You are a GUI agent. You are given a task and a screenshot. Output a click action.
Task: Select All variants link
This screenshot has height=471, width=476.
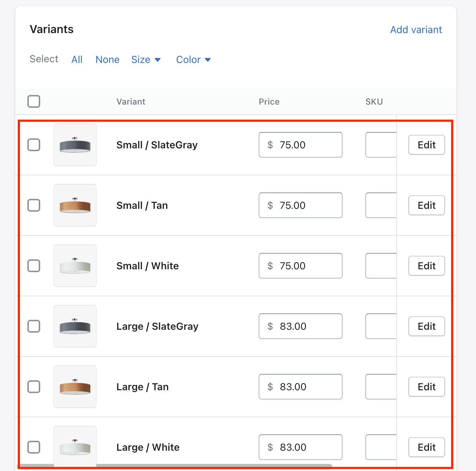coord(77,59)
